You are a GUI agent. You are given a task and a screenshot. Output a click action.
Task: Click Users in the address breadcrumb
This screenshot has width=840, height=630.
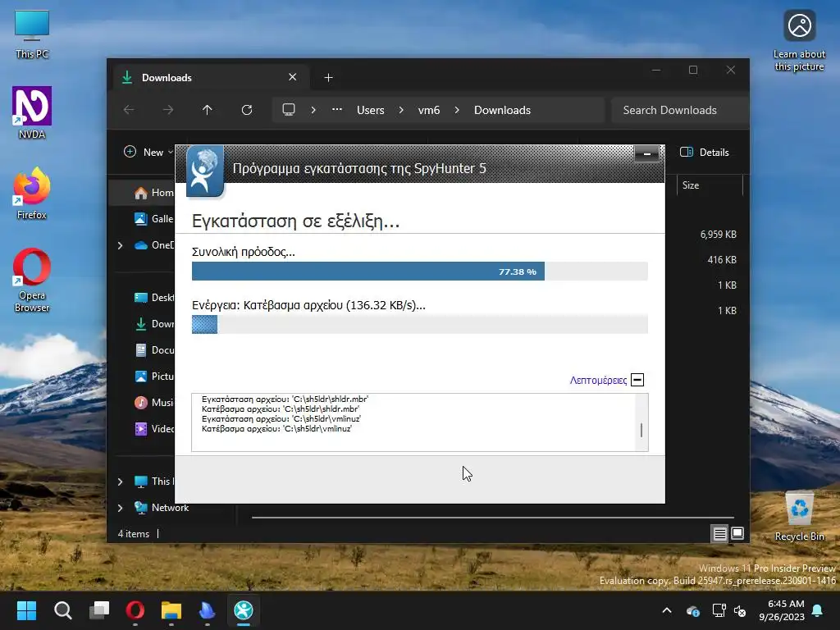pos(371,110)
